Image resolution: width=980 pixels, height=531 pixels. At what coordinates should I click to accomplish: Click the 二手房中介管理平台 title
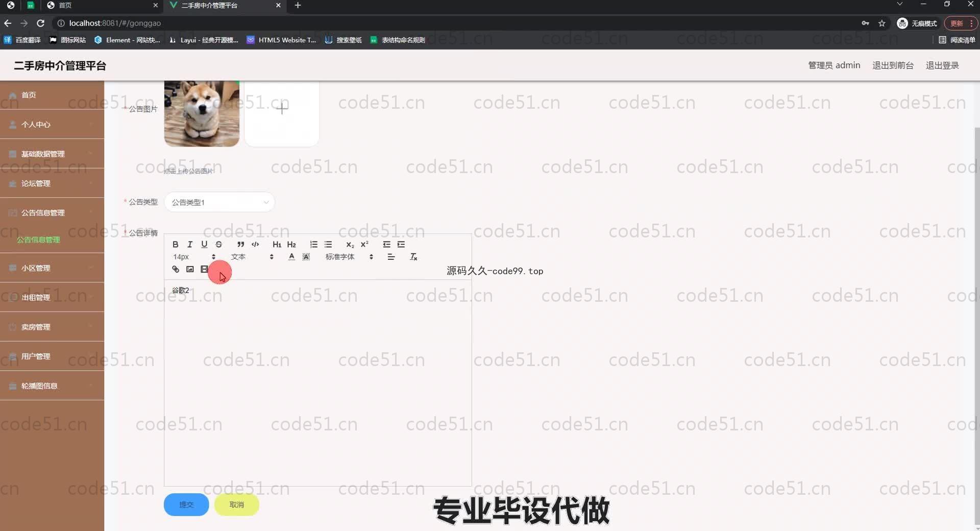[60, 65]
